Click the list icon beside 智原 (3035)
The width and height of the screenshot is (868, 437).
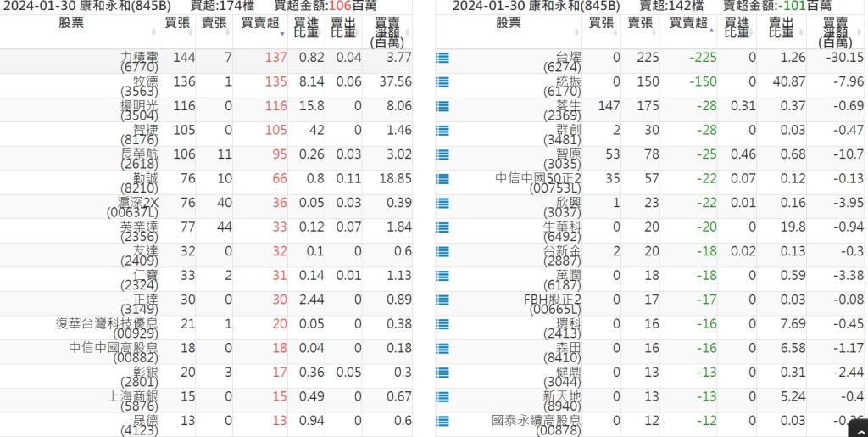442,155
